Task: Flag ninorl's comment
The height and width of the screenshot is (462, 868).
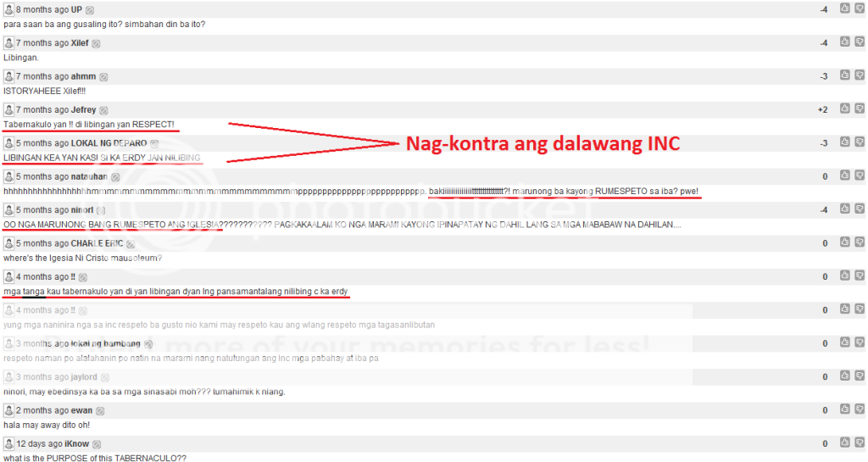Action: (101, 210)
